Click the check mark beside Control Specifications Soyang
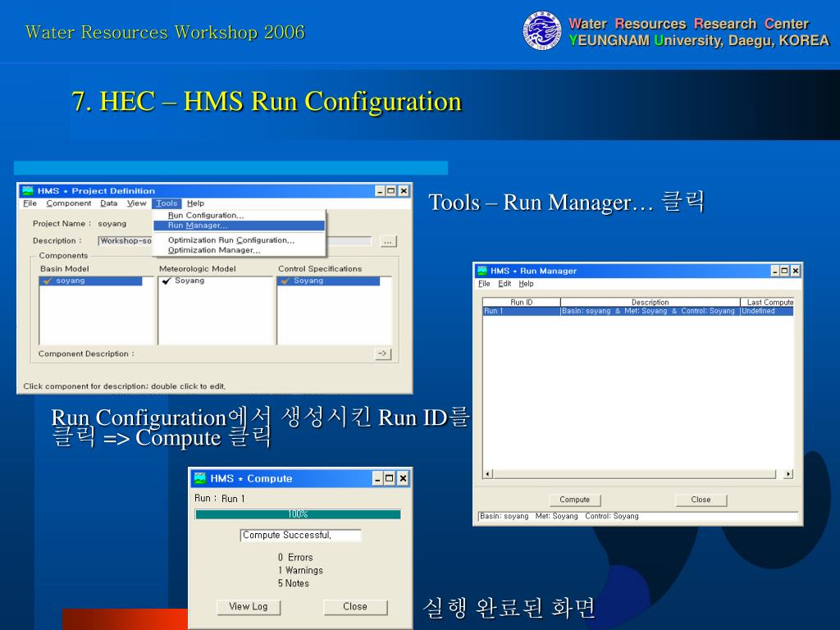 click(285, 281)
